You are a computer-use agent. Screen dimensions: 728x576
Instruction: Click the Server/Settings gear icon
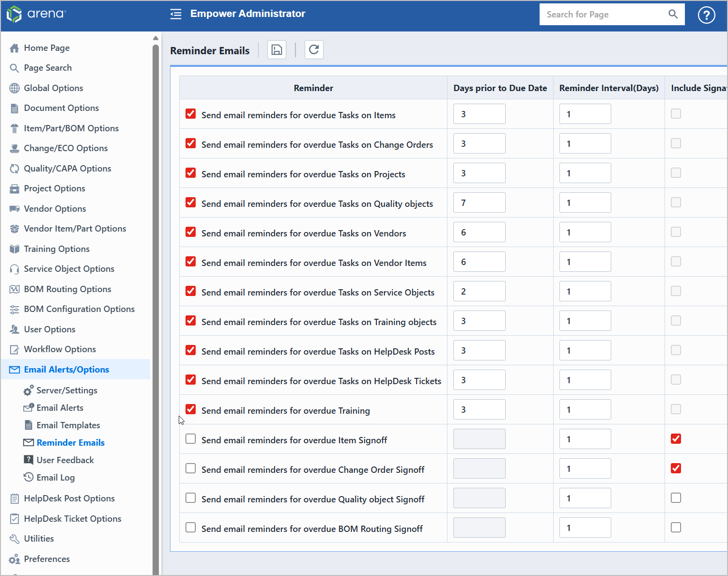coord(29,390)
